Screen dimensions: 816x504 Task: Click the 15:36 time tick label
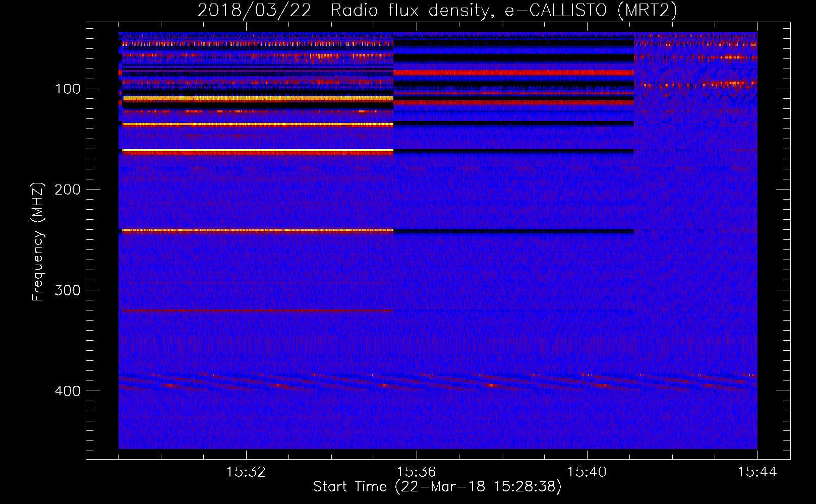point(416,472)
